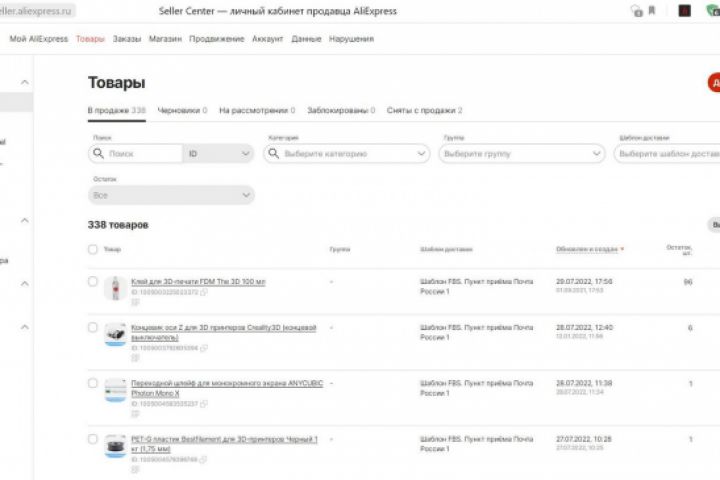Copy the ID of Клей для 3D-печати product
This screenshot has height=480, width=720.
(x=204, y=292)
